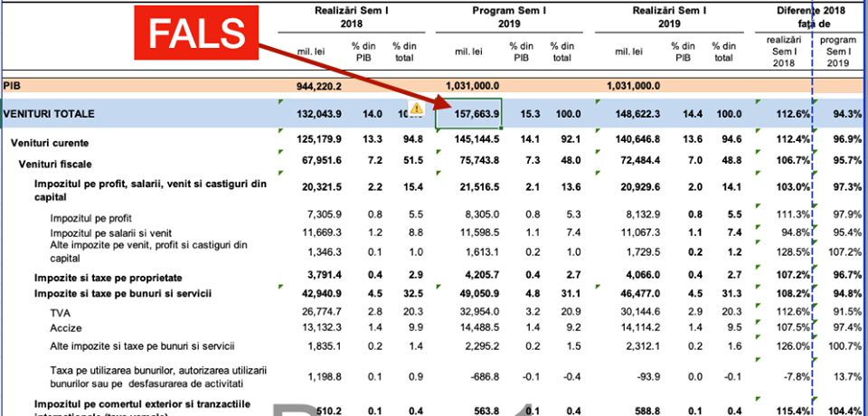The width and height of the screenshot is (868, 416).
Task: Click the Accize row label
Action: (x=67, y=327)
